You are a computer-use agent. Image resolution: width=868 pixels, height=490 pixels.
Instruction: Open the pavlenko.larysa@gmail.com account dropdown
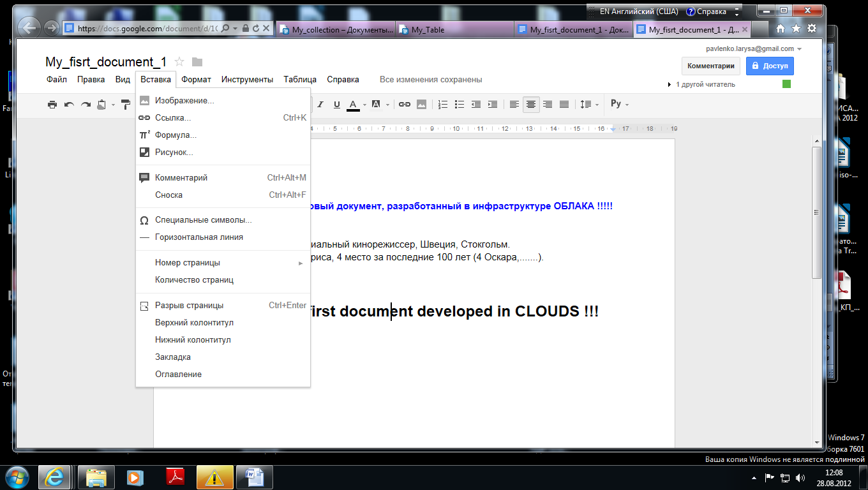(x=754, y=48)
